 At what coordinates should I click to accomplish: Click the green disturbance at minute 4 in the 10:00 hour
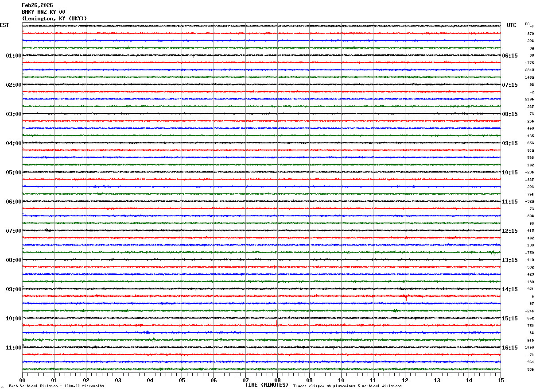(152, 340)
